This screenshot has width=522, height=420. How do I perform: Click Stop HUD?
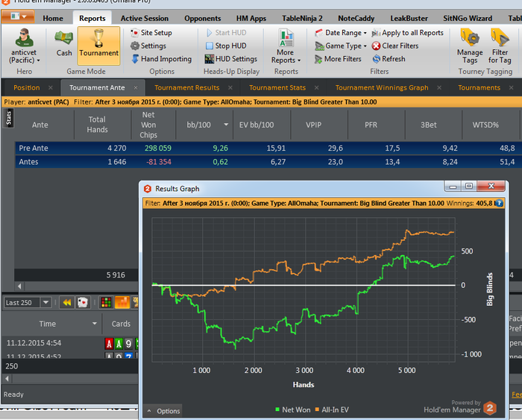pyautogui.click(x=226, y=46)
